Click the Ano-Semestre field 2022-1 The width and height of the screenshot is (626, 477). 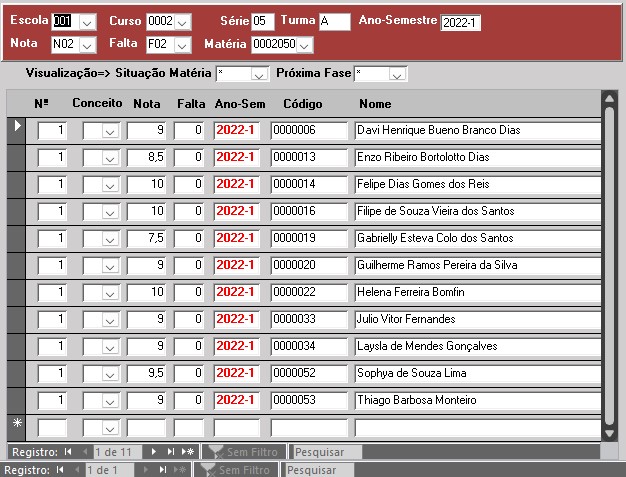pyautogui.click(x=460, y=23)
